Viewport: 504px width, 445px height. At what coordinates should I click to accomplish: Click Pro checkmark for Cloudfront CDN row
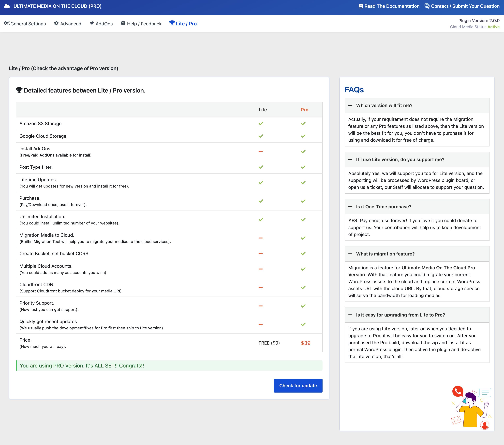pyautogui.click(x=303, y=287)
